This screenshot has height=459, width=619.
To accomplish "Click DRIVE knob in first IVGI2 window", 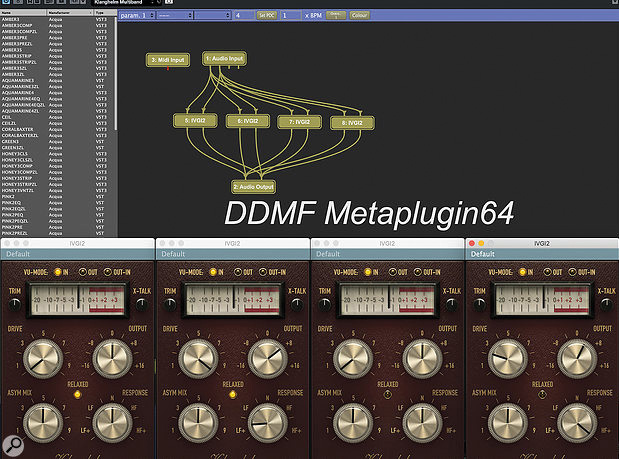I will (x=43, y=358).
